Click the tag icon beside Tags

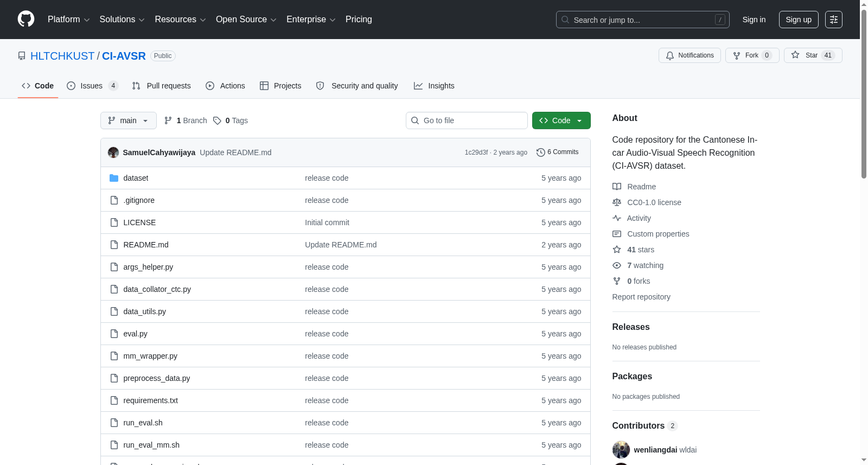pos(217,120)
